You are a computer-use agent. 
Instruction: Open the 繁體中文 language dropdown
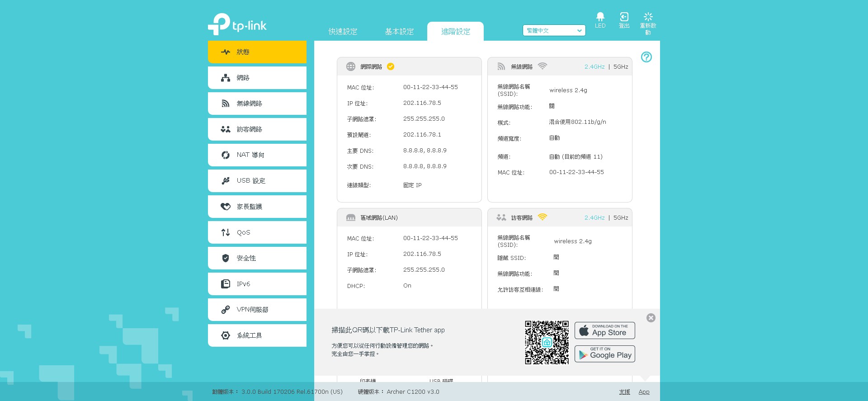(x=554, y=30)
